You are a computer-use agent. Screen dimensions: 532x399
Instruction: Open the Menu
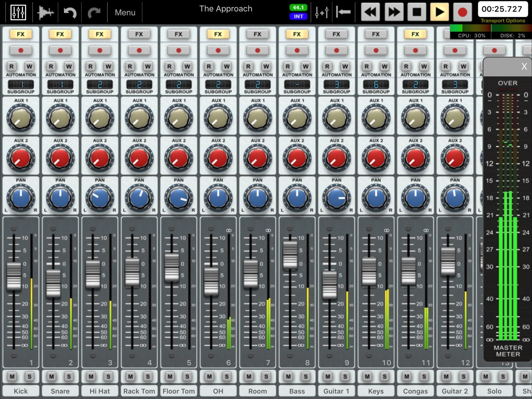coord(125,12)
